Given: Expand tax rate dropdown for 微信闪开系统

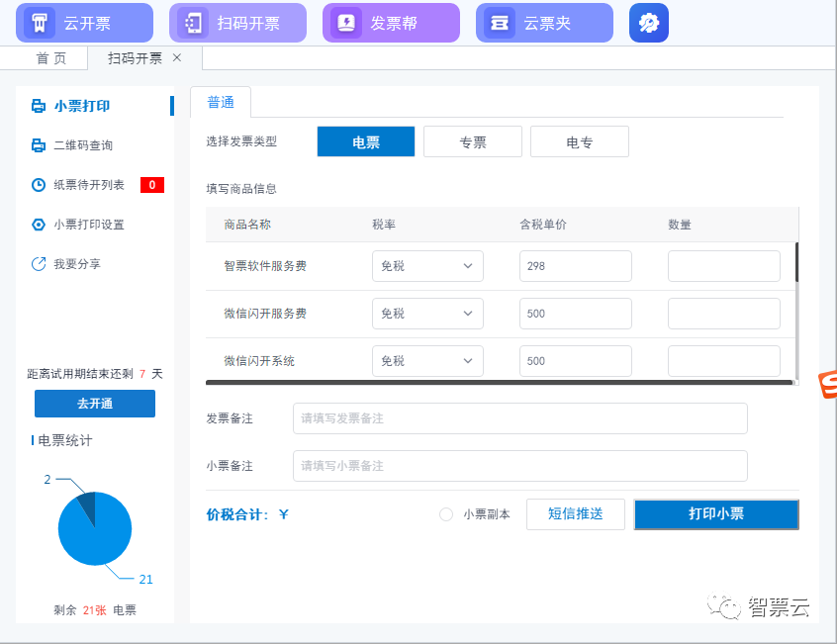Looking at the screenshot, I should tap(427, 361).
